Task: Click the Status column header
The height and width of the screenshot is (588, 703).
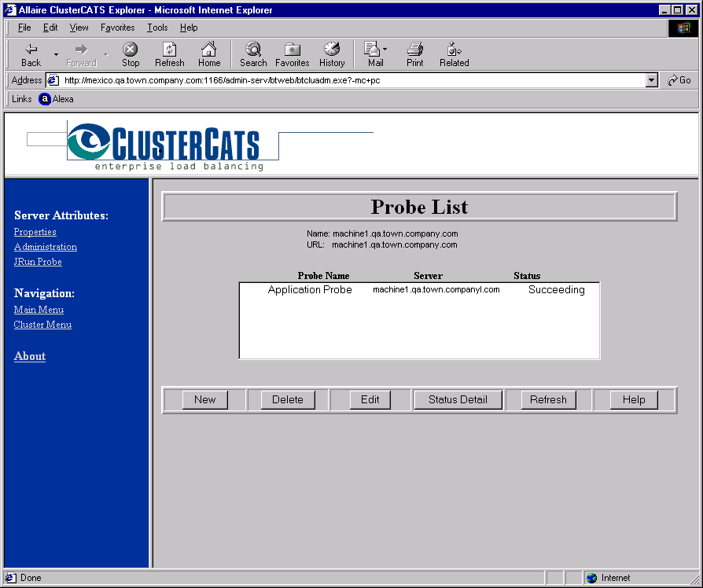Action: 527,276
